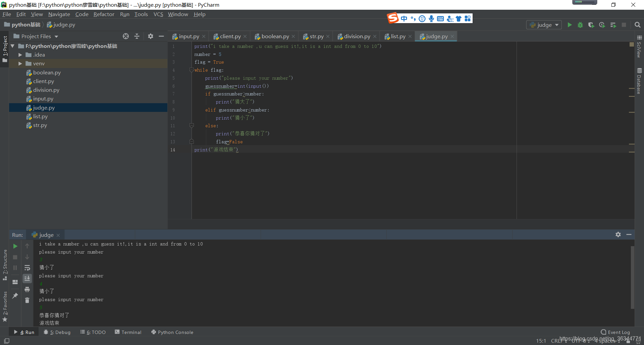Viewport: 644px width, 345px height.
Task: Switch to the input.py editor tab
Action: [x=189, y=36]
